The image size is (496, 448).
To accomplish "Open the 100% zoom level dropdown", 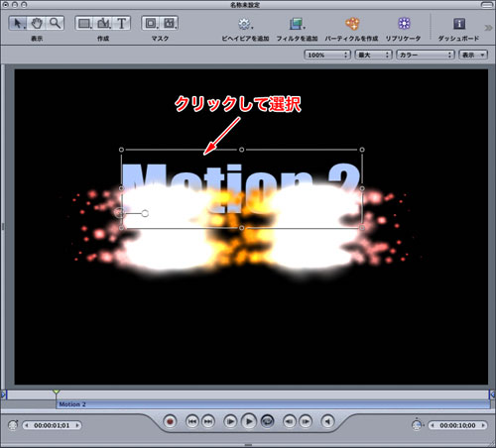I will point(327,55).
